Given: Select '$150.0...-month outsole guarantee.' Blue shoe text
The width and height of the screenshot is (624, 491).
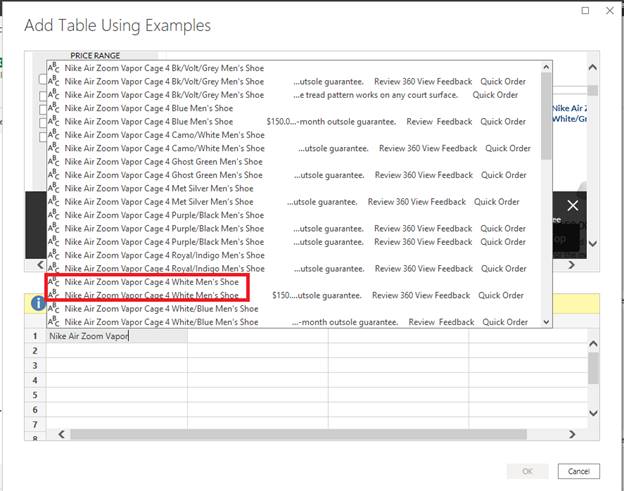Looking at the screenshot, I should [331, 122].
